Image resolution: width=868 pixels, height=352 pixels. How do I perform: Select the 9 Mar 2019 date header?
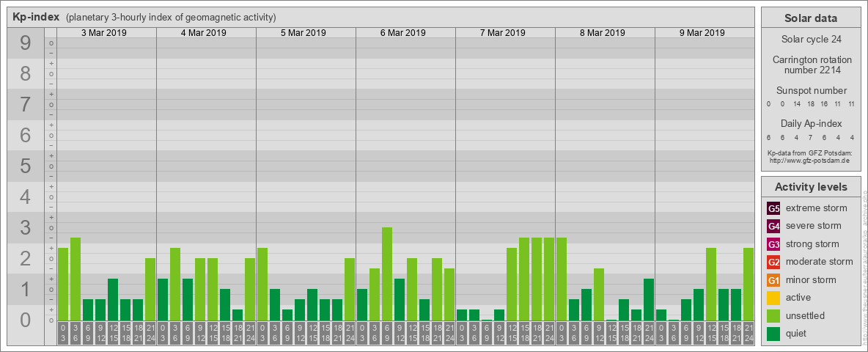tap(702, 33)
